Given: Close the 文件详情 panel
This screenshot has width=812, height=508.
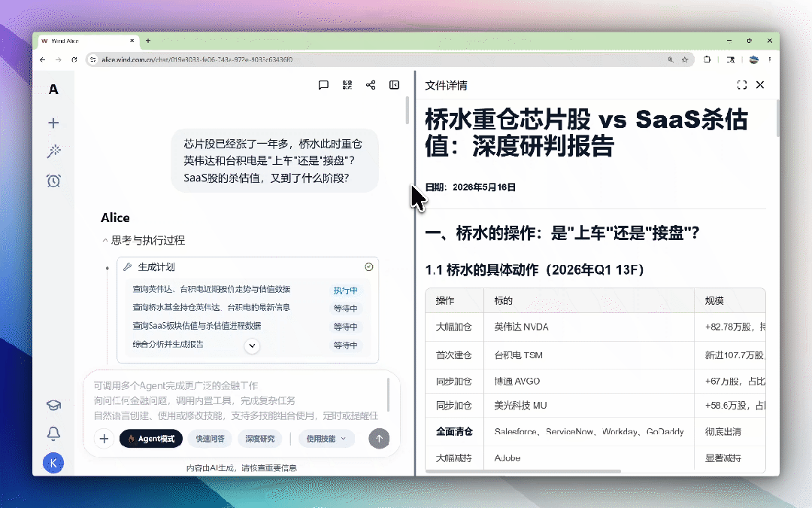Looking at the screenshot, I should 760,84.
